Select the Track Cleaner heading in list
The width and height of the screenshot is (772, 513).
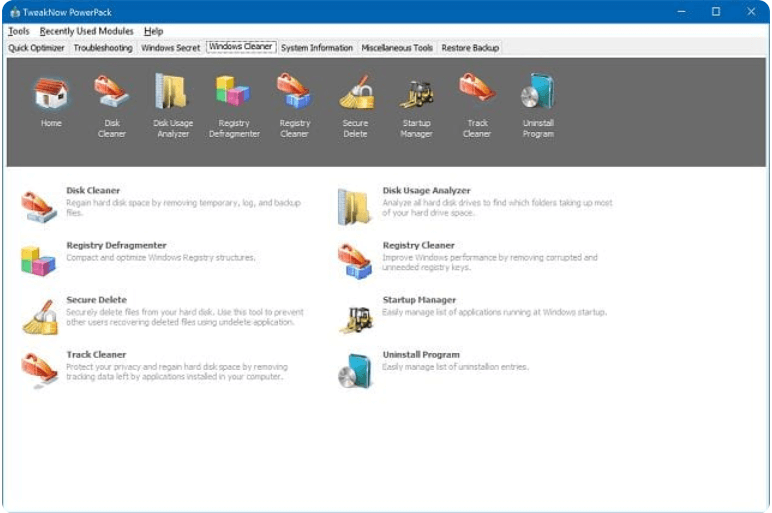96,355
